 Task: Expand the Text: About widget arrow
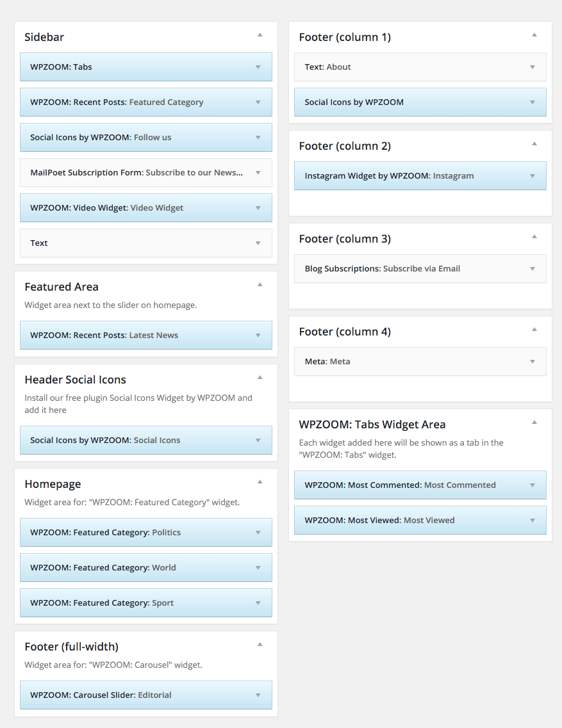533,67
